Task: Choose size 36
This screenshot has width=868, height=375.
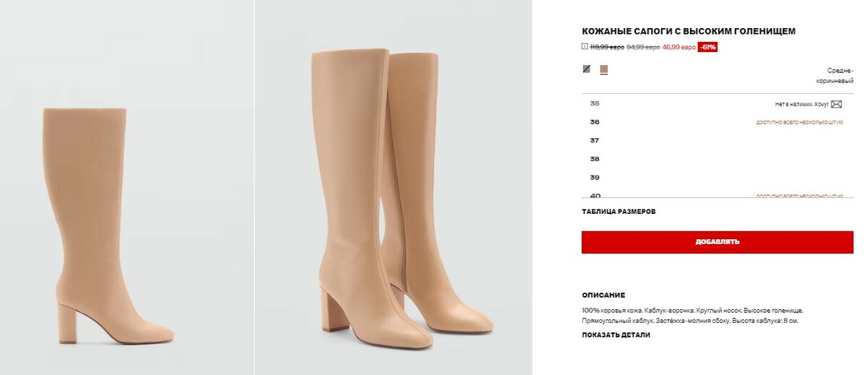Action: coord(595,122)
